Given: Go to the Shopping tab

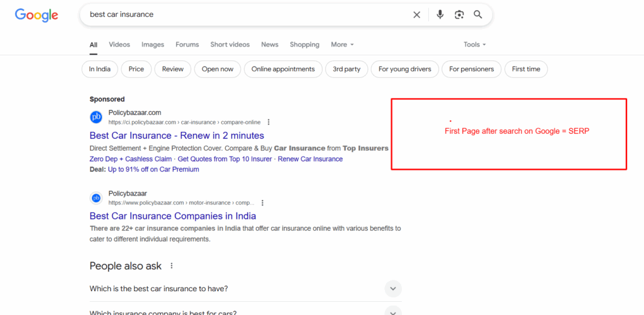Looking at the screenshot, I should pyautogui.click(x=304, y=45).
